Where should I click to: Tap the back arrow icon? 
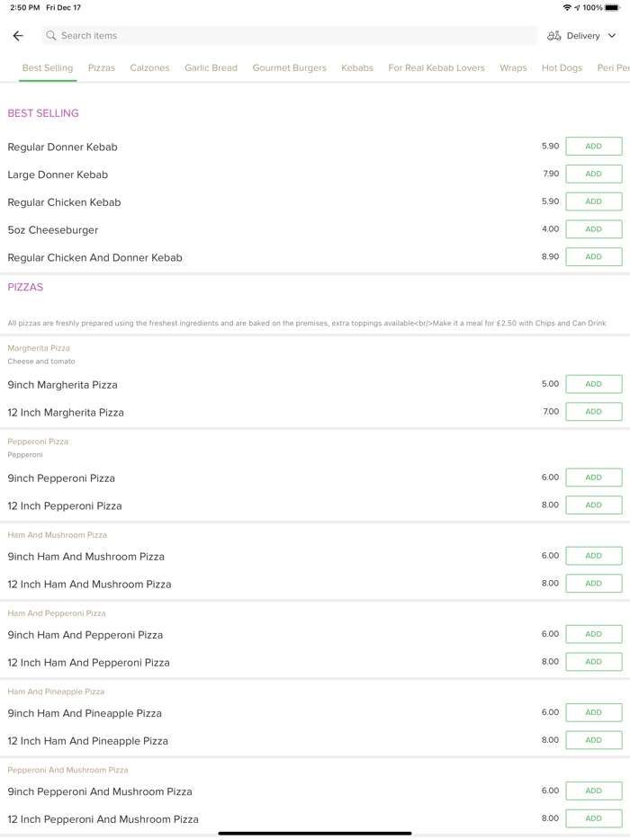coord(18,36)
